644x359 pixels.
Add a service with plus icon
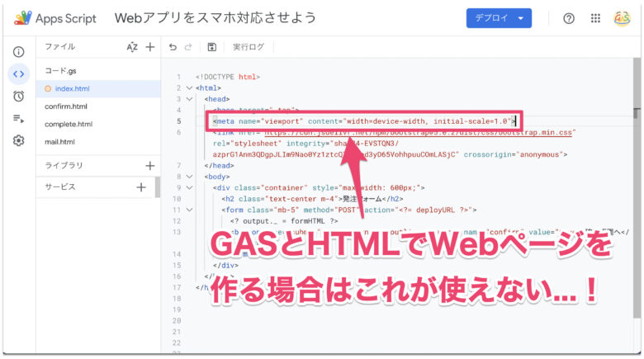[x=141, y=187]
